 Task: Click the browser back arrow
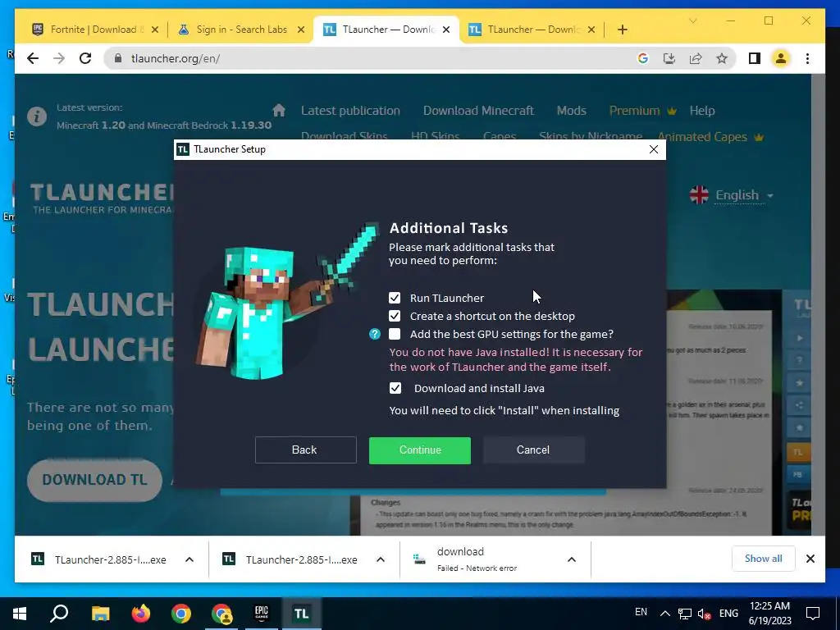click(x=33, y=58)
